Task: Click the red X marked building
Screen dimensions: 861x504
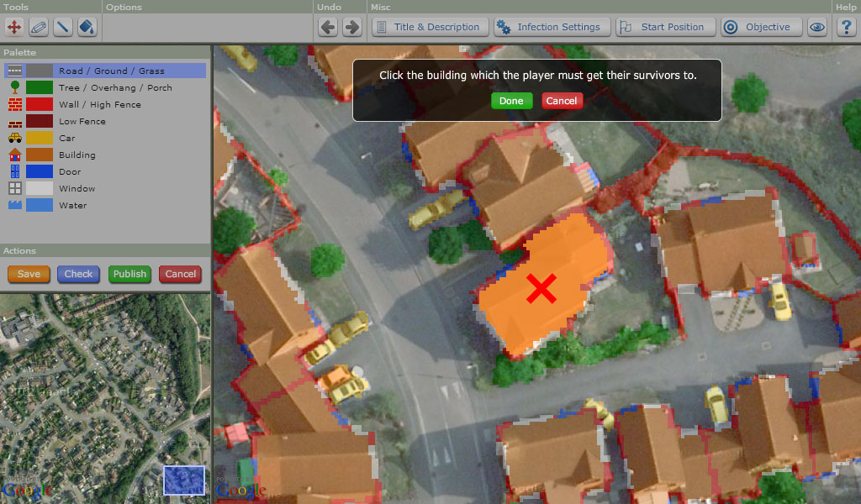Action: [x=541, y=288]
